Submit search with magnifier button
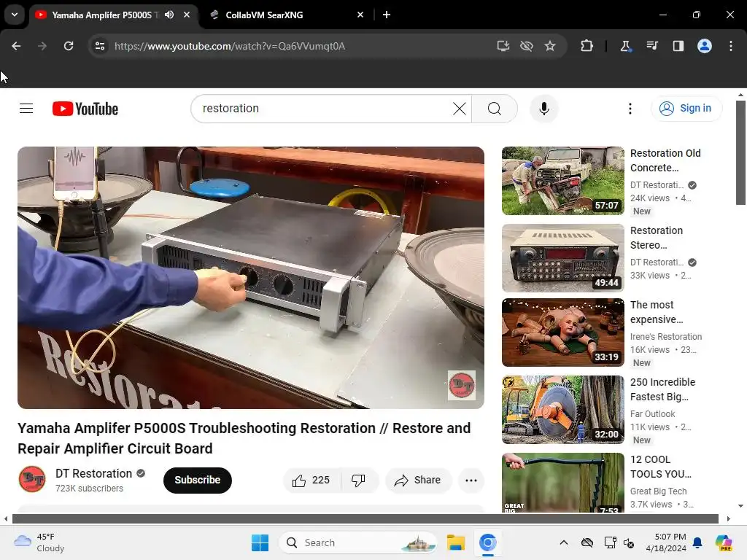747x560 pixels. point(495,109)
